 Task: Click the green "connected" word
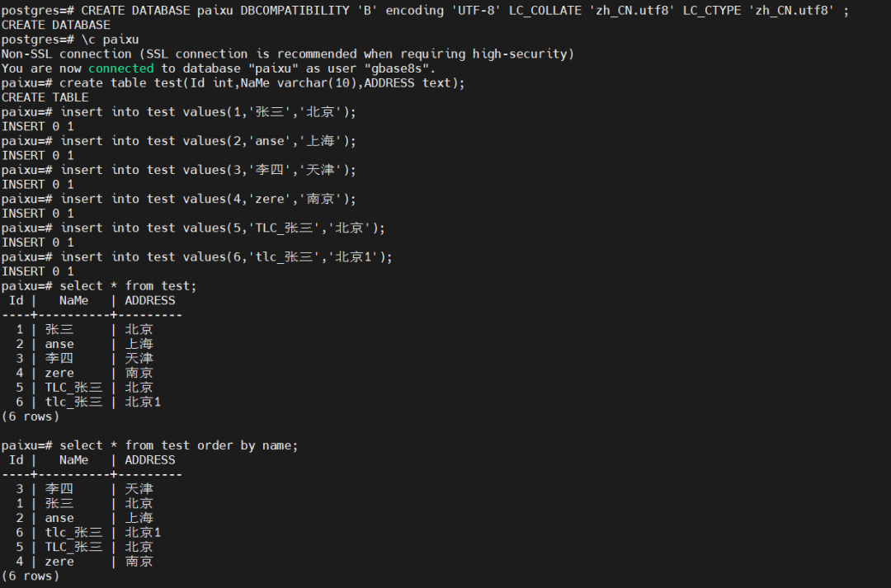coord(120,68)
